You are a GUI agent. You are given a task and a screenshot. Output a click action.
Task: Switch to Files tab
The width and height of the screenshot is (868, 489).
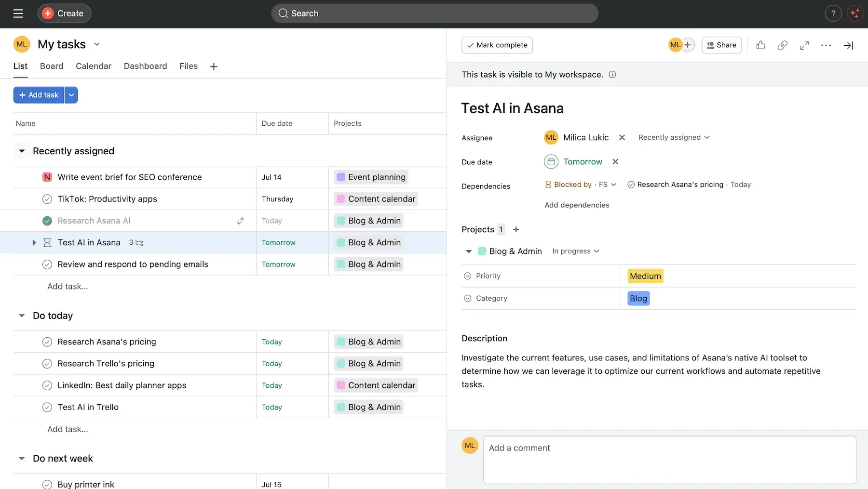189,66
